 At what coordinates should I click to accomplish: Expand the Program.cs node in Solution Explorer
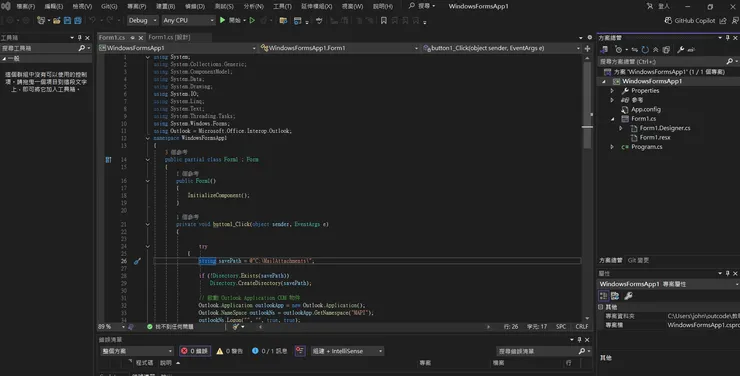pyautogui.click(x=612, y=147)
